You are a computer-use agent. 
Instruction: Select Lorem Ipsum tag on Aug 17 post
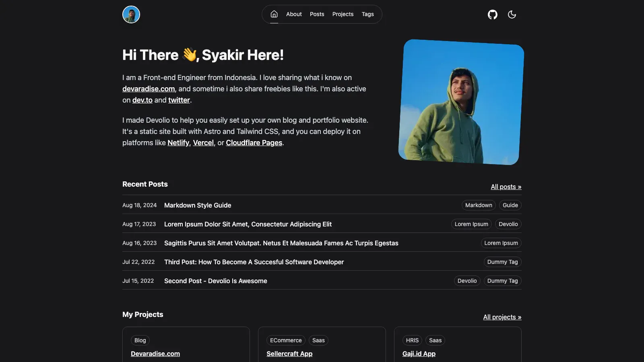pyautogui.click(x=471, y=224)
